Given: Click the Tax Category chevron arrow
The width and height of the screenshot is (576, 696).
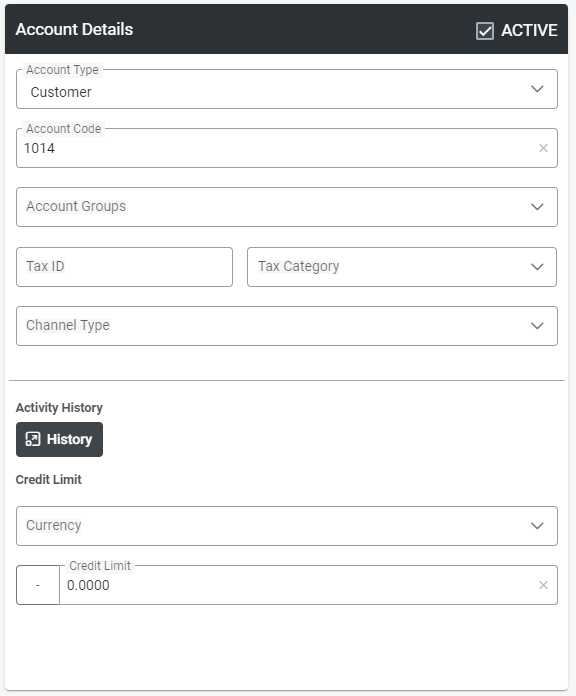Looking at the screenshot, I should pyautogui.click(x=537, y=267).
